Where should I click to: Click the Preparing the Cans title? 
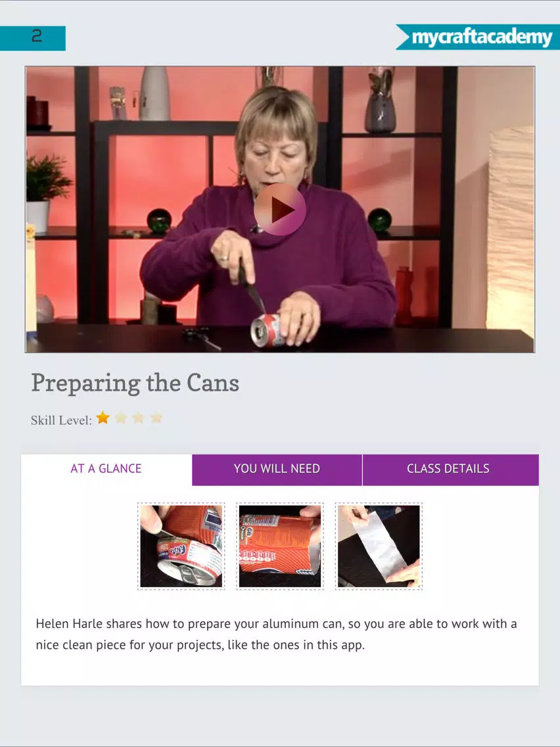point(135,383)
